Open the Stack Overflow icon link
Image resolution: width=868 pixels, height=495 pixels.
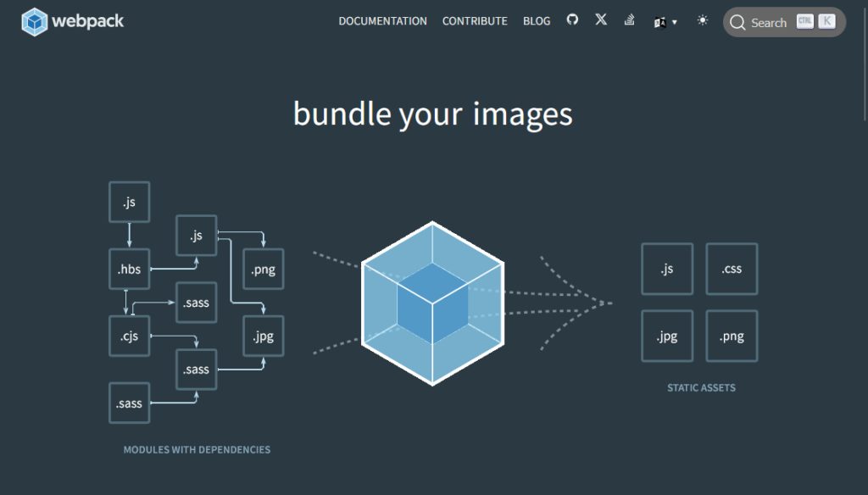point(630,20)
